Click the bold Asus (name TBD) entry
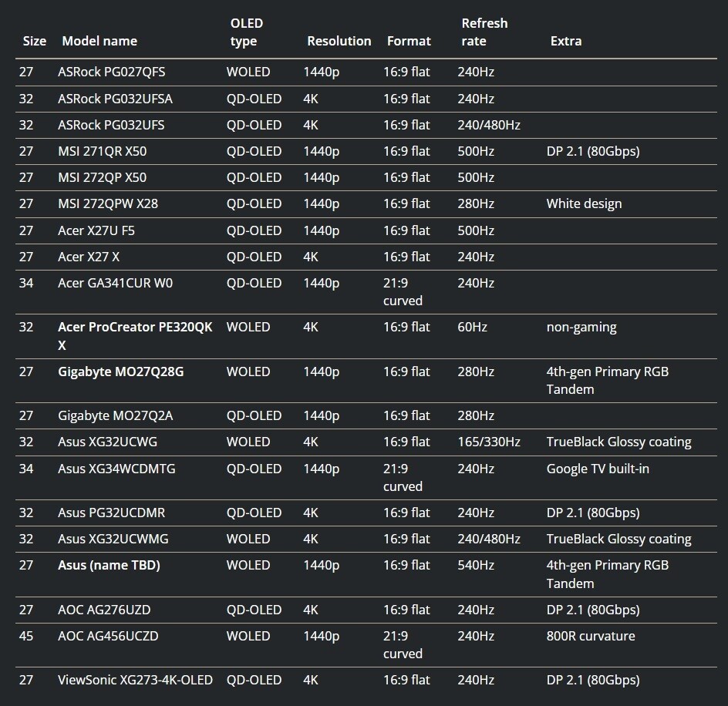Screen dimensions: 728x706 pyautogui.click(x=109, y=565)
